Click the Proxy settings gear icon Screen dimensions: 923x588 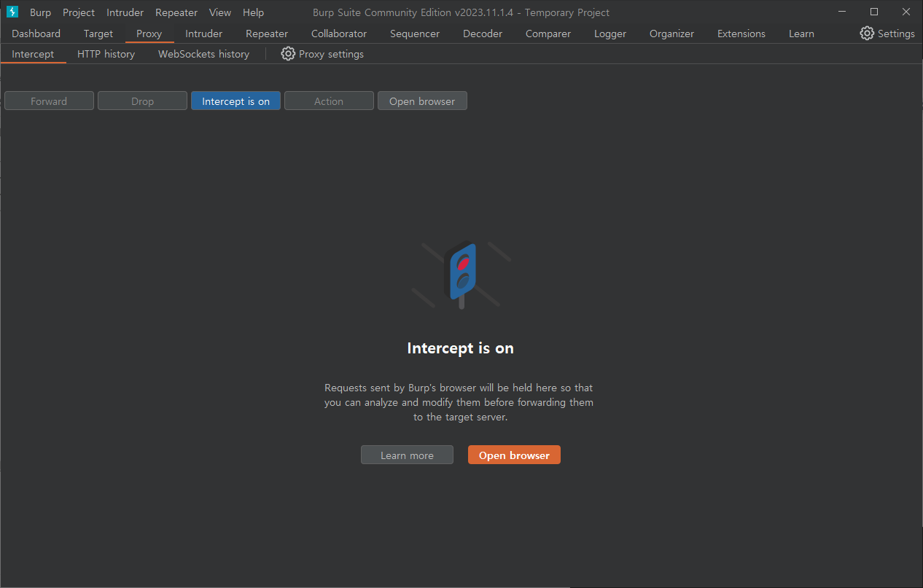[x=288, y=54]
